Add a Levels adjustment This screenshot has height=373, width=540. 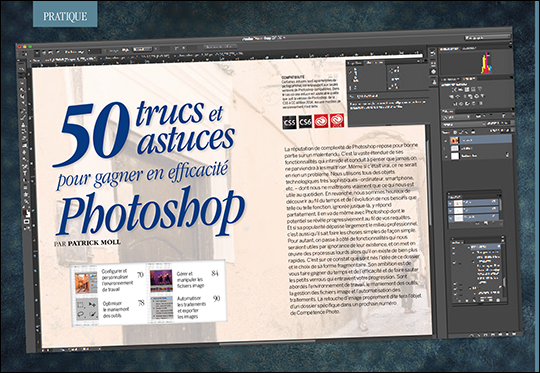(460, 90)
